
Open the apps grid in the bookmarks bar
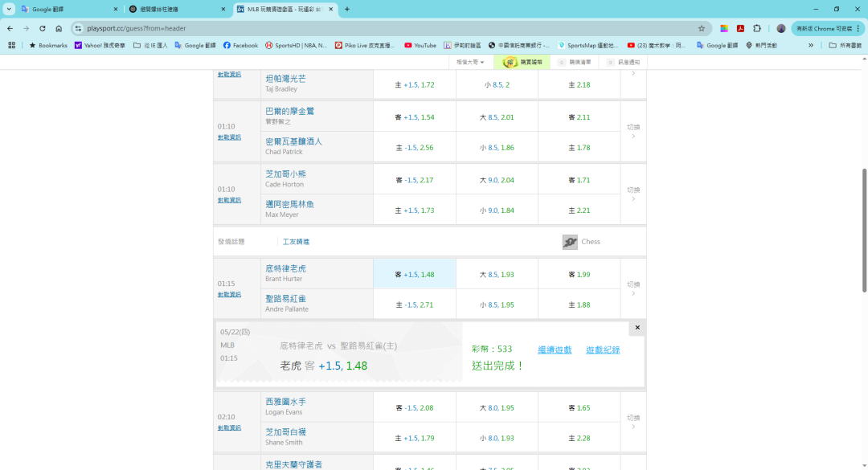coord(11,46)
